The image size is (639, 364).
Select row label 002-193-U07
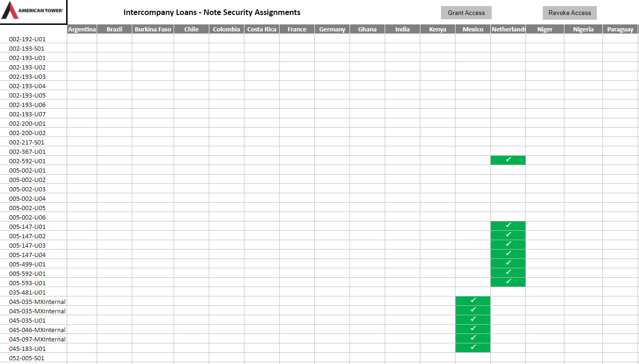(27, 114)
